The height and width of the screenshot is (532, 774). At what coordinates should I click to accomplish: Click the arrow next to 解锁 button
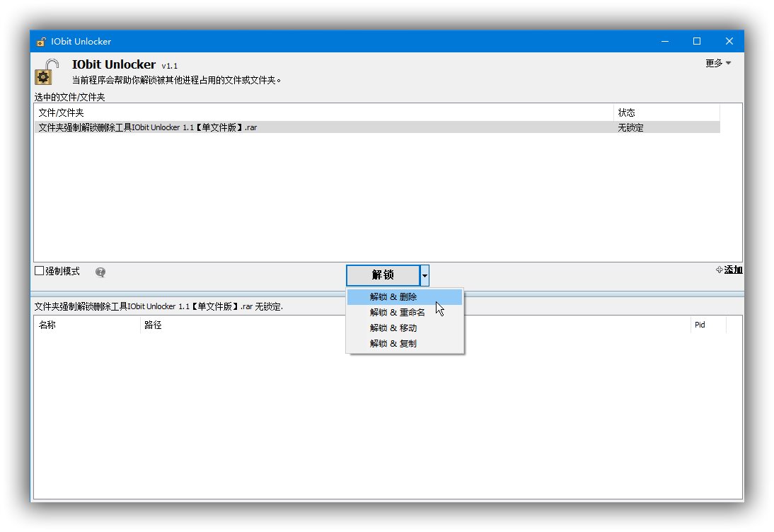click(x=424, y=275)
